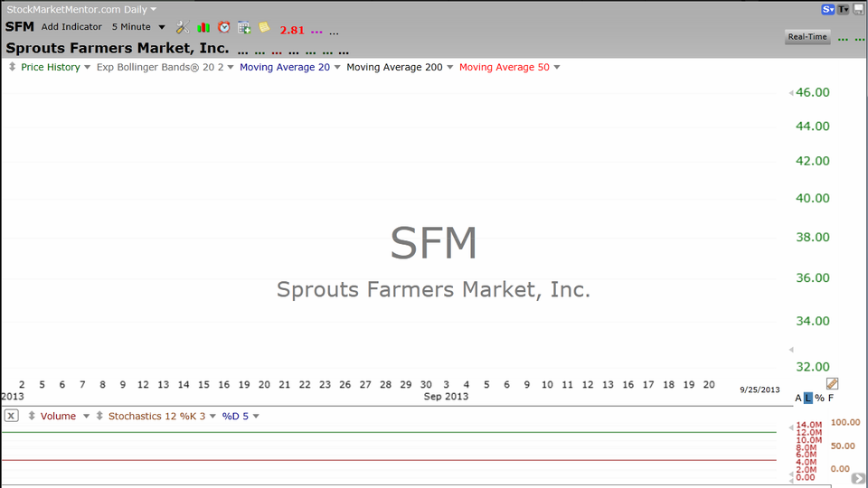This screenshot has height=488, width=868.
Task: Click the green dots right of Real-Time
Action: (x=843, y=39)
